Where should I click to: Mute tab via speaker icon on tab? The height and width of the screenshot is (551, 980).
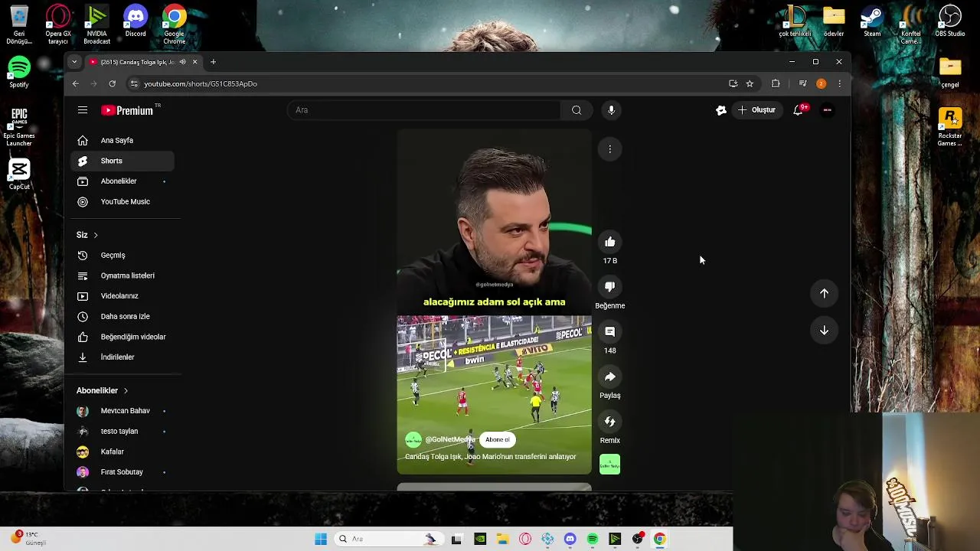click(182, 62)
